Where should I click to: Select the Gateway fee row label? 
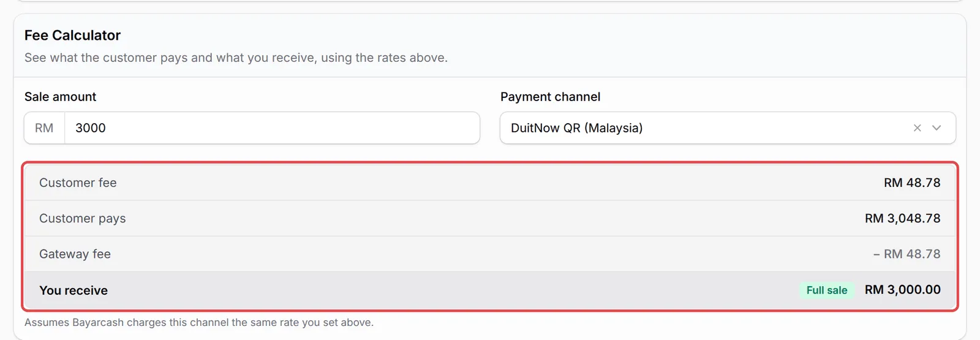pos(75,254)
